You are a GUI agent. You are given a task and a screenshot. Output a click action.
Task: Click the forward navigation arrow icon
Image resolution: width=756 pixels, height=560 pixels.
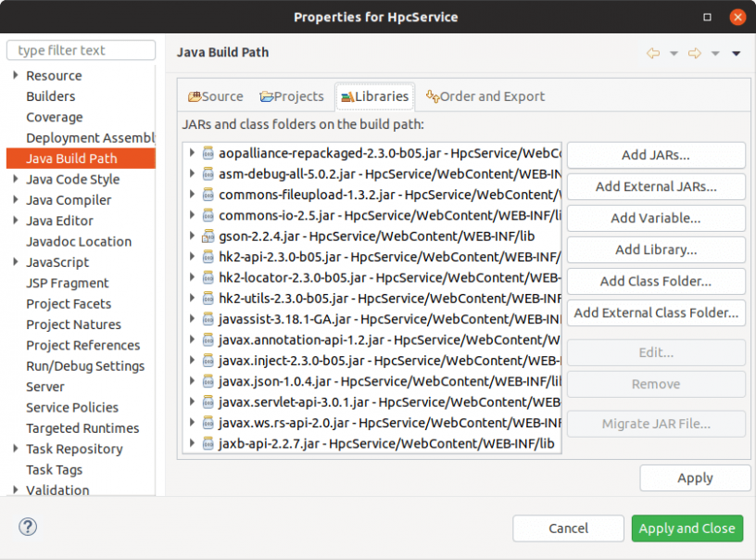[695, 54]
